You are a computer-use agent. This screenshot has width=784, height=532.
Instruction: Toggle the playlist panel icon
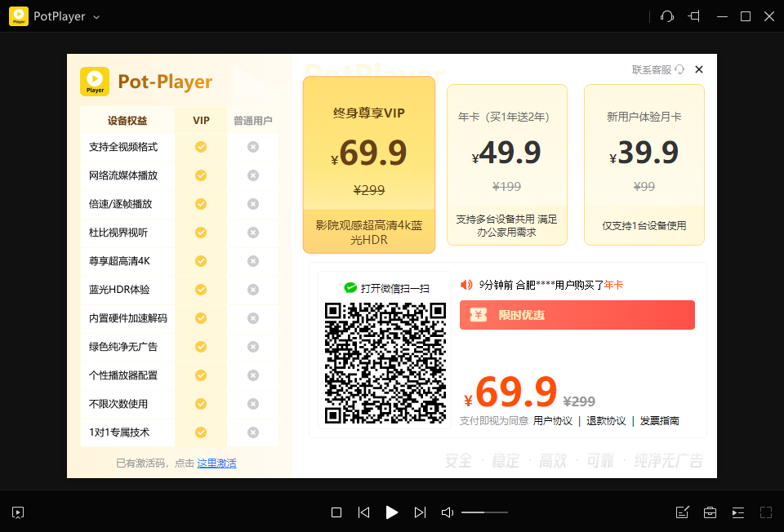(738, 512)
